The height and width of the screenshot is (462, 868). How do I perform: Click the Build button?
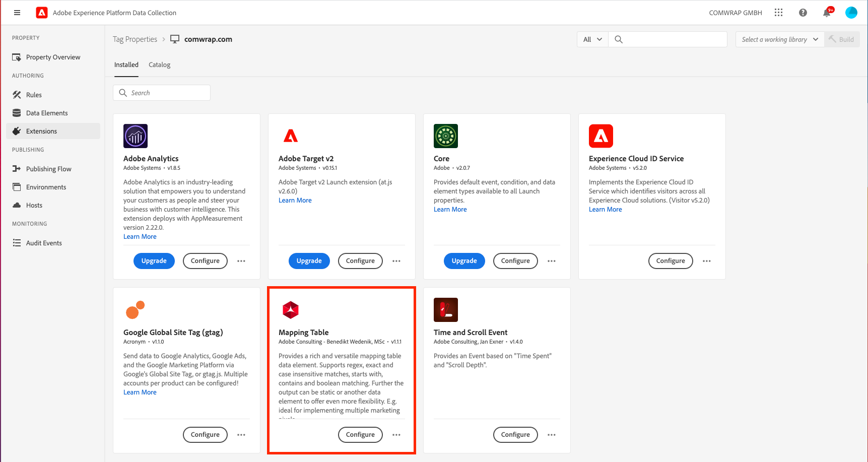tap(842, 39)
